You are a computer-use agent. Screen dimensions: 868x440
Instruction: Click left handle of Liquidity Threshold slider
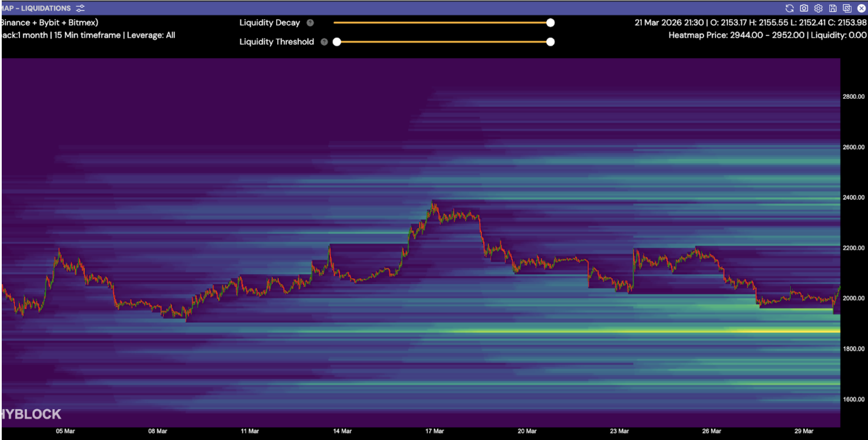point(337,42)
